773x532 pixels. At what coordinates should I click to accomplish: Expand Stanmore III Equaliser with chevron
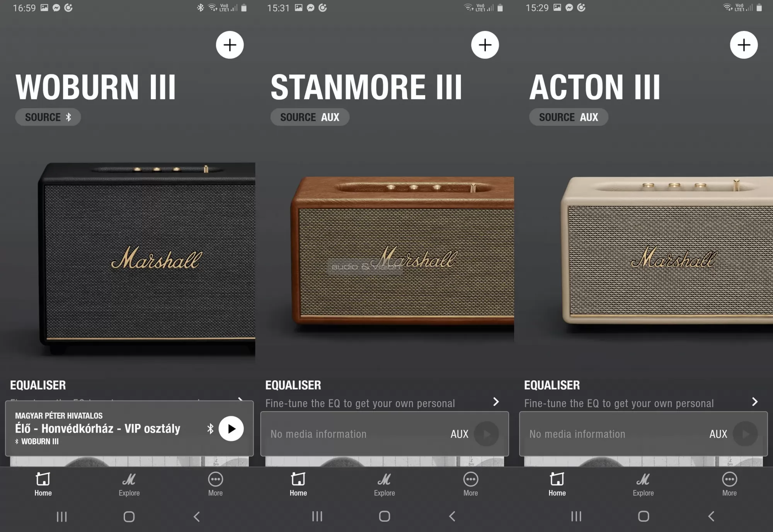pyautogui.click(x=496, y=402)
